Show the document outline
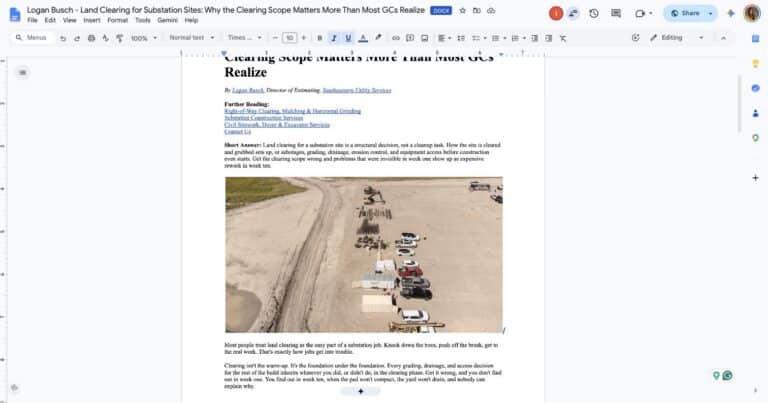The width and height of the screenshot is (768, 403). pyautogui.click(x=23, y=72)
